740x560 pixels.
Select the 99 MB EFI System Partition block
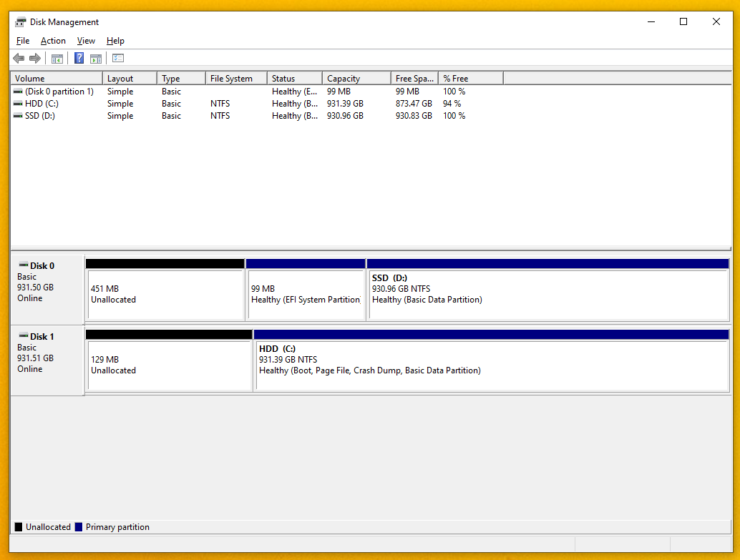point(306,290)
